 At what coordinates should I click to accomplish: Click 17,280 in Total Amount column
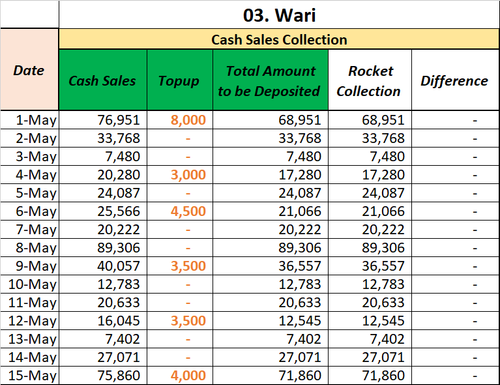[x=270, y=175]
